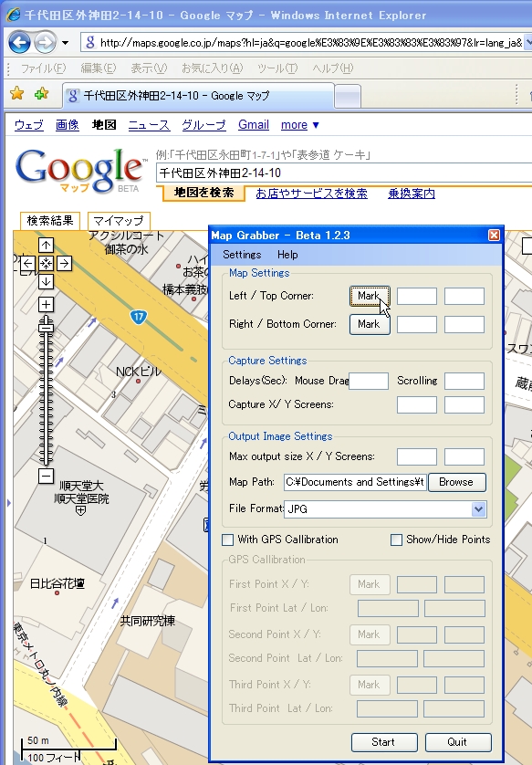
Task: Pan the map right with arrow icon
Action: coord(64,264)
